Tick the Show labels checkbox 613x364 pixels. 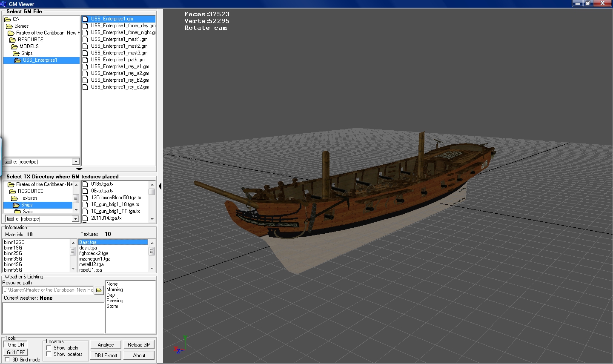point(49,348)
